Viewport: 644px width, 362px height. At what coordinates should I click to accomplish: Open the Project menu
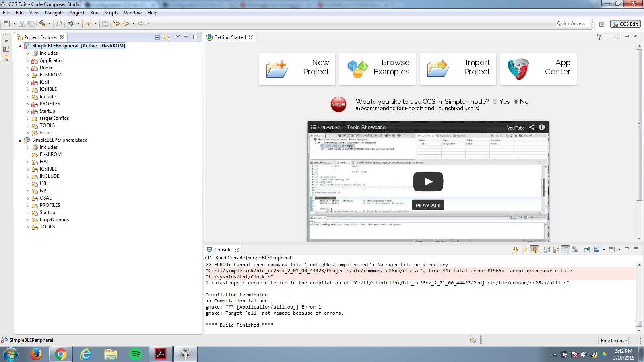click(77, 13)
